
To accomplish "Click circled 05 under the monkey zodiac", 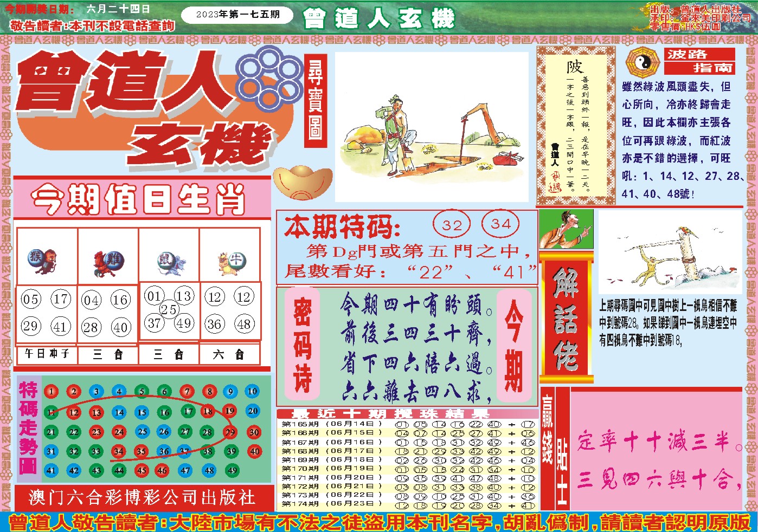I will [30, 299].
